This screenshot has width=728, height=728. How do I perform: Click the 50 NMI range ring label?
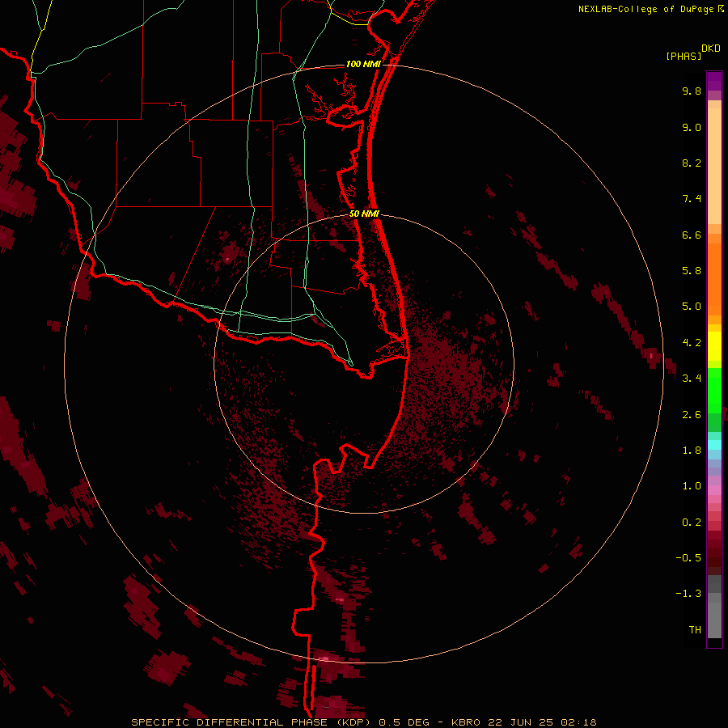point(364,214)
